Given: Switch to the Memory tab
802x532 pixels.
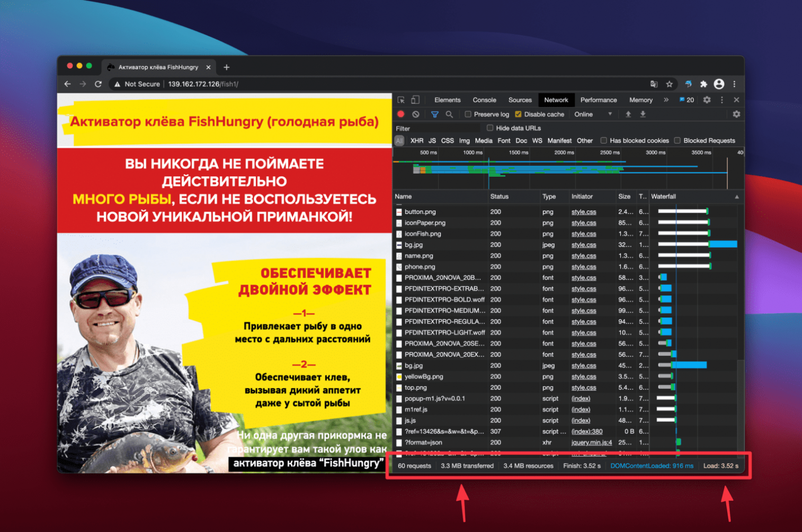Looking at the screenshot, I should coord(641,100).
